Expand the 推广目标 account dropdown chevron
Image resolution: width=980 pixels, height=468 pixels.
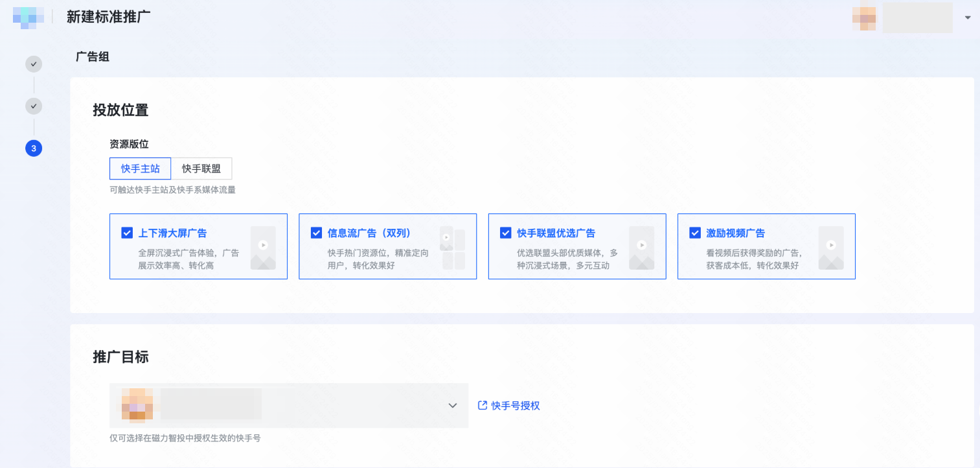[453, 406]
